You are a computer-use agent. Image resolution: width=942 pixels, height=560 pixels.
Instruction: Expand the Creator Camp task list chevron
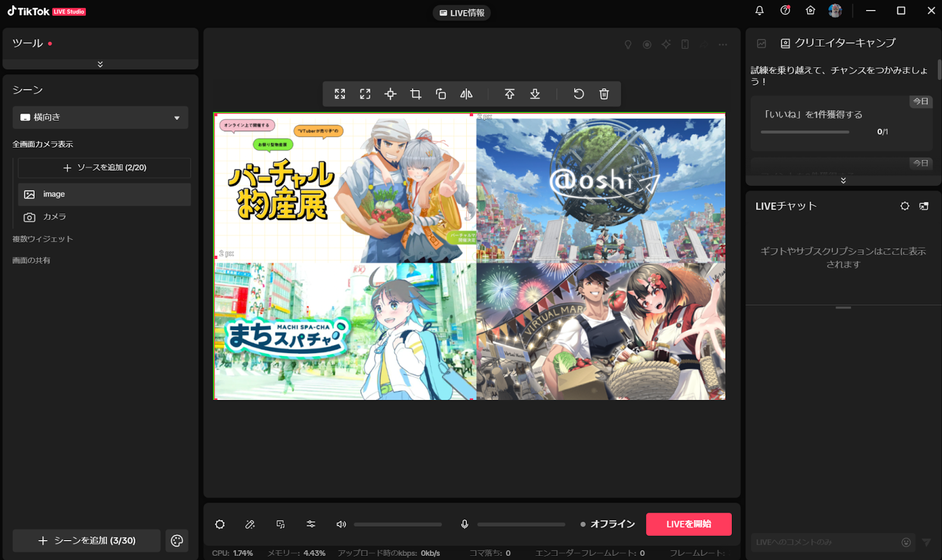843,181
